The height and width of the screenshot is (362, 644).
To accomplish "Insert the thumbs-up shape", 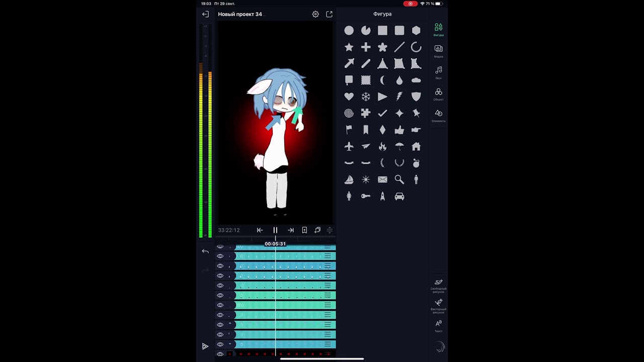I will click(399, 130).
